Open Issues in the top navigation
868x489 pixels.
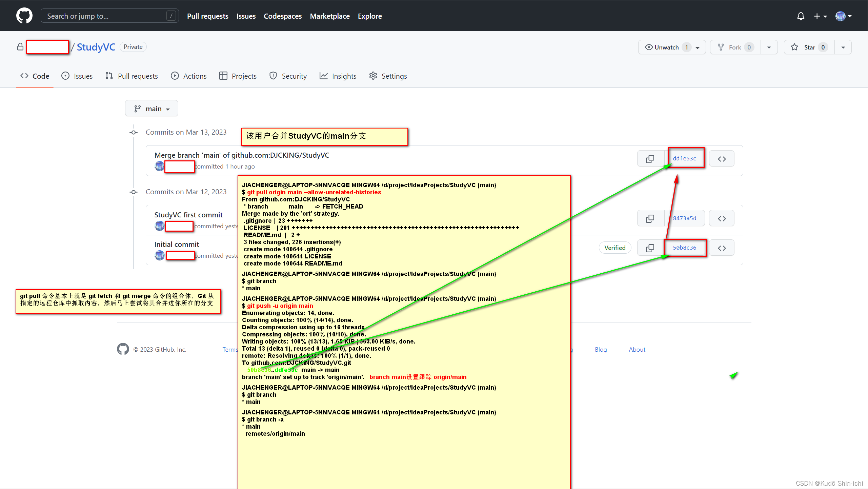(246, 16)
